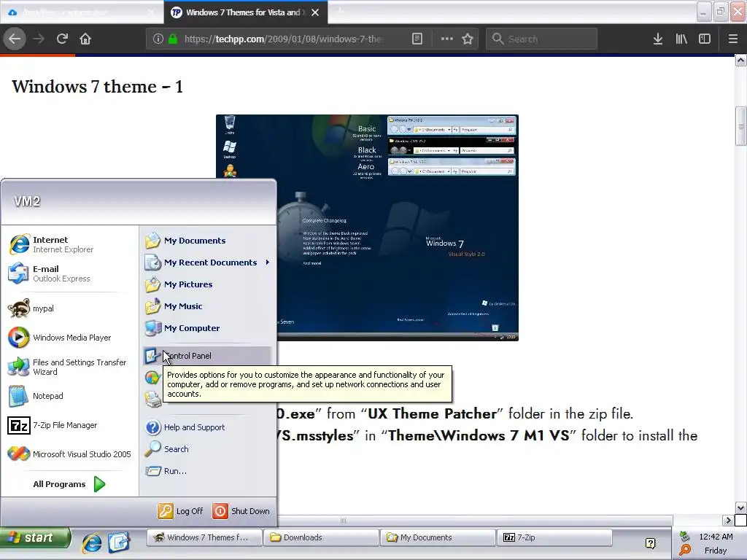Focus the Firefox Search box
The width and height of the screenshot is (747, 560).
click(542, 39)
